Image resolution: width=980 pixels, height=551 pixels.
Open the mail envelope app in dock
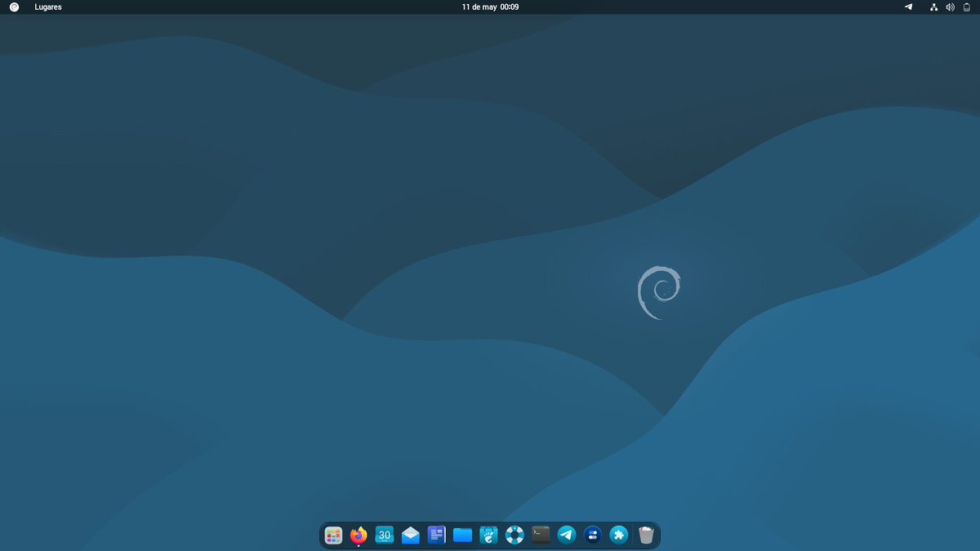click(411, 535)
